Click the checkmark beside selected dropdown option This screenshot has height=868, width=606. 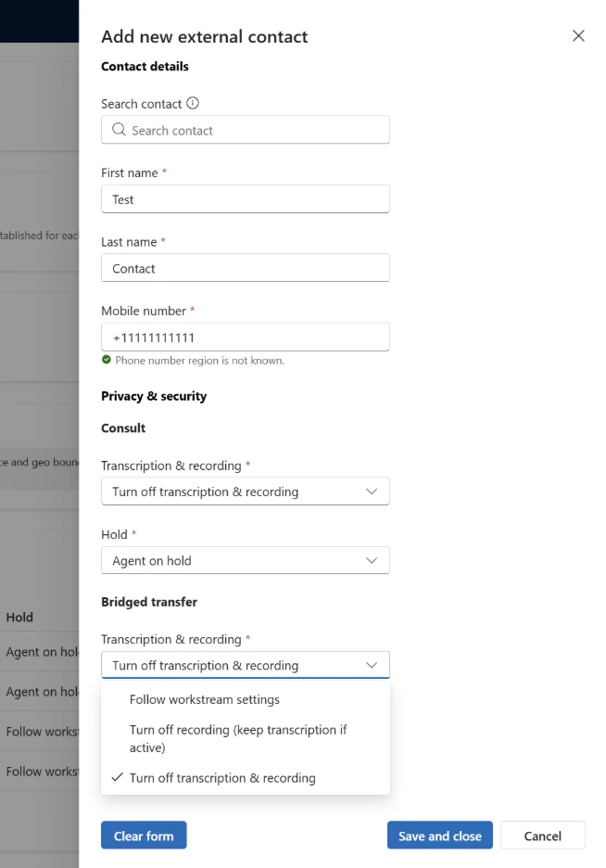tap(117, 778)
